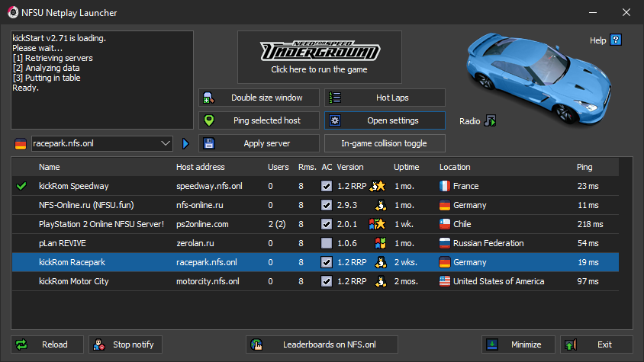
Task: Sort table by Ping column header
Action: 584,167
